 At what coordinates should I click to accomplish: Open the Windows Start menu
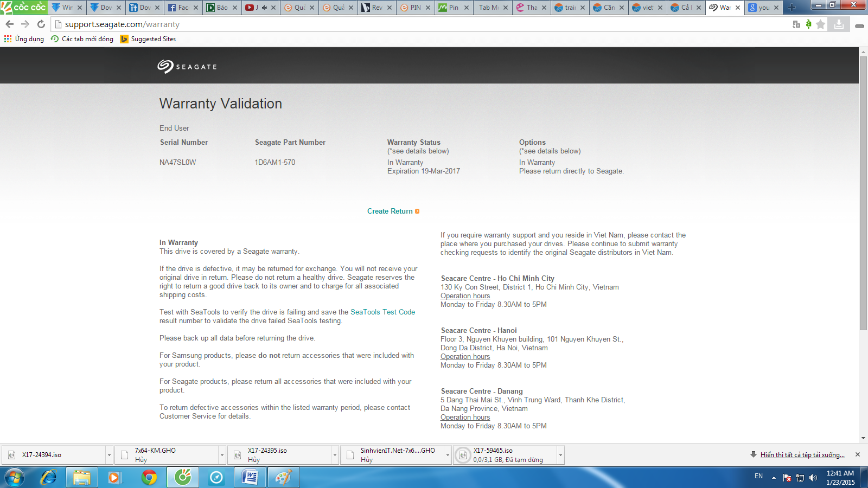[15, 478]
